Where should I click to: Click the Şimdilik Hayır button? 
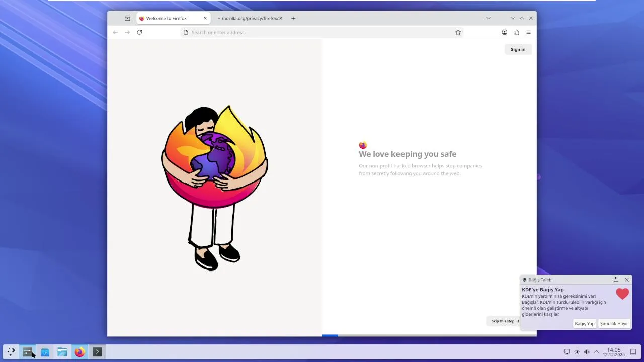614,324
